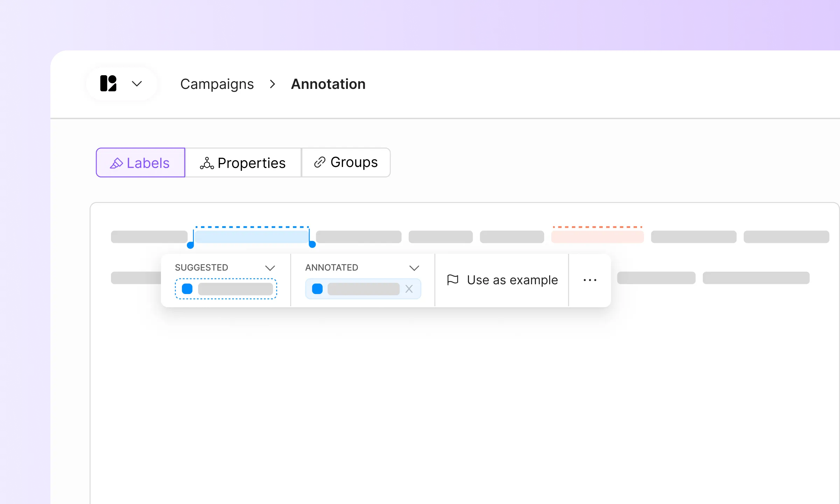Click the Properties node icon

pos(206,162)
